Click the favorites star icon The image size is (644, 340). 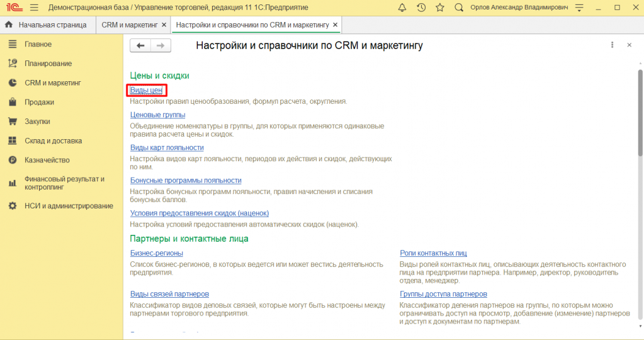(439, 8)
